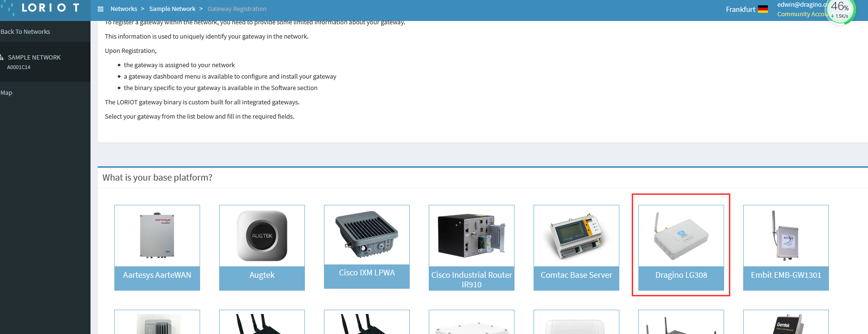Click the download speed 46% indicator
868x334 pixels.
click(840, 10)
